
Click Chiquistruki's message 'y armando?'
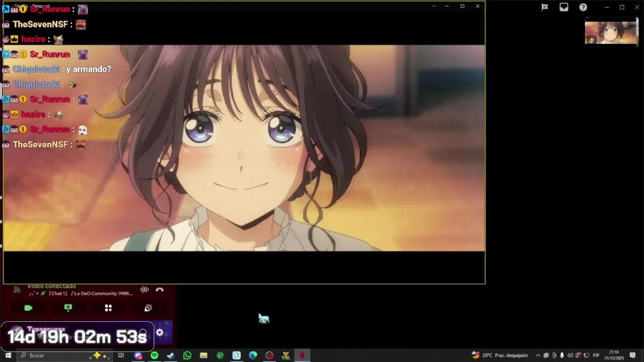89,69
